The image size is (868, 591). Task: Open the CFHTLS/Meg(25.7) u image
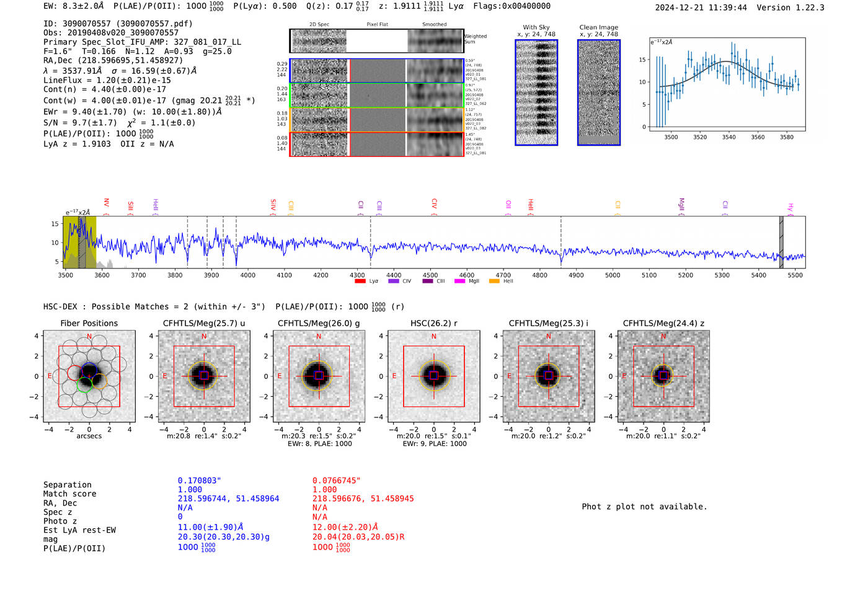point(204,376)
